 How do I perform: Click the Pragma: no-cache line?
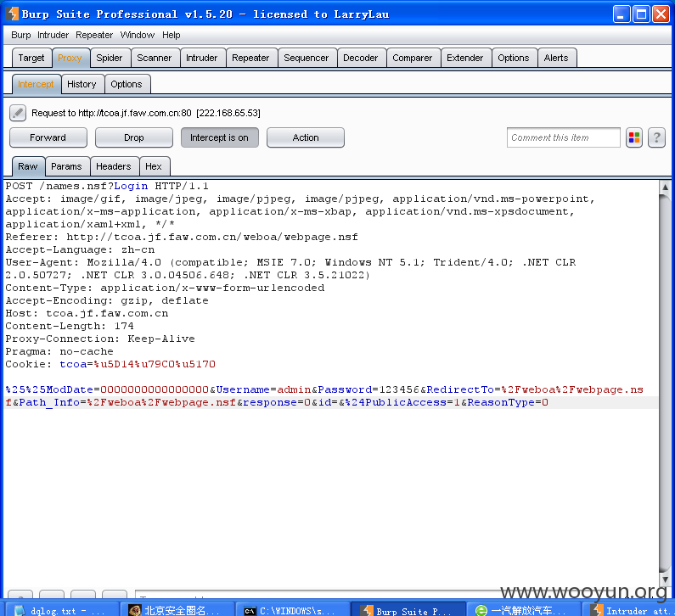pyautogui.click(x=59, y=351)
